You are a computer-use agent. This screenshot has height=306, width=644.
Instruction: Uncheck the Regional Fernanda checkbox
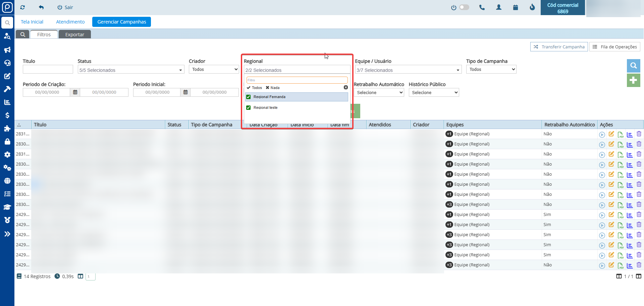click(x=249, y=97)
